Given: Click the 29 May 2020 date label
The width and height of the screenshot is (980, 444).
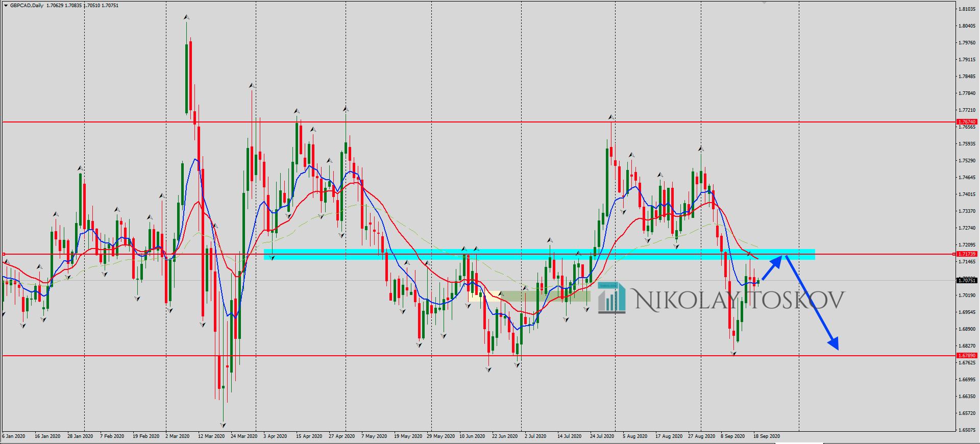Looking at the screenshot, I should (440, 436).
